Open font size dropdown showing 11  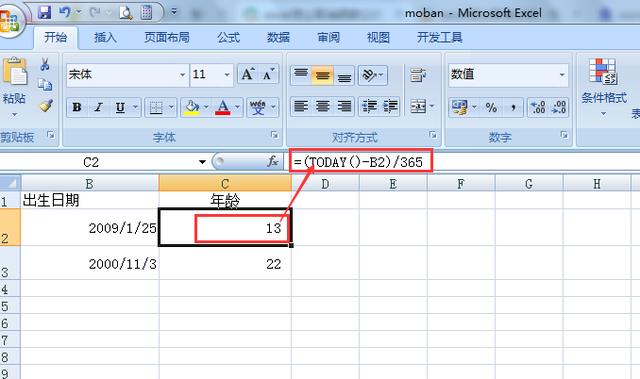(x=227, y=75)
